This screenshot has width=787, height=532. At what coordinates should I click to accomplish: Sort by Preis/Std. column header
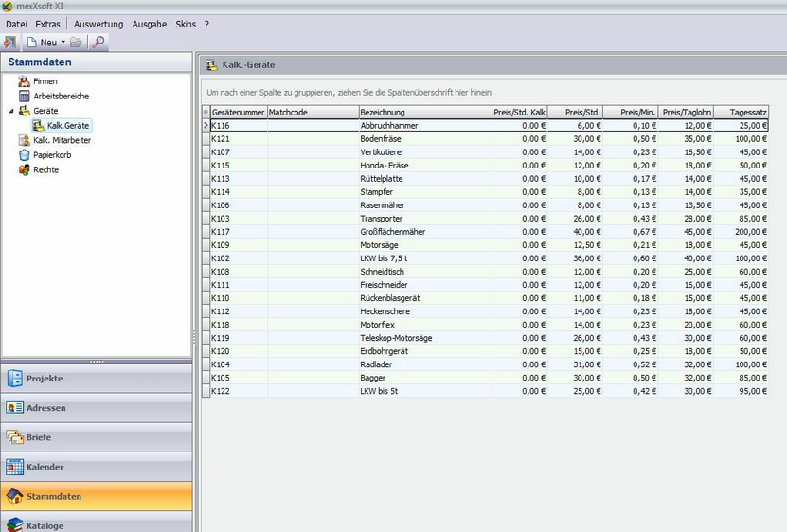(575, 112)
